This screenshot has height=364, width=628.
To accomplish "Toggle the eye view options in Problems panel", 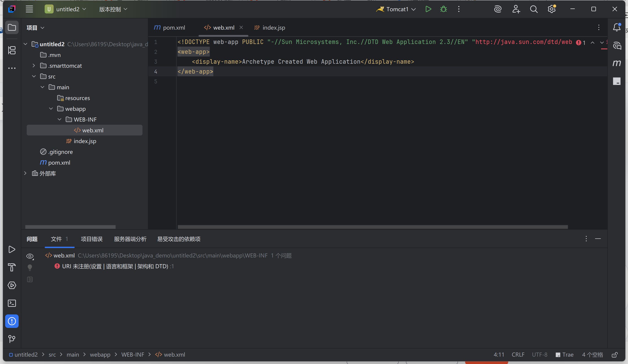I will pyautogui.click(x=30, y=256).
